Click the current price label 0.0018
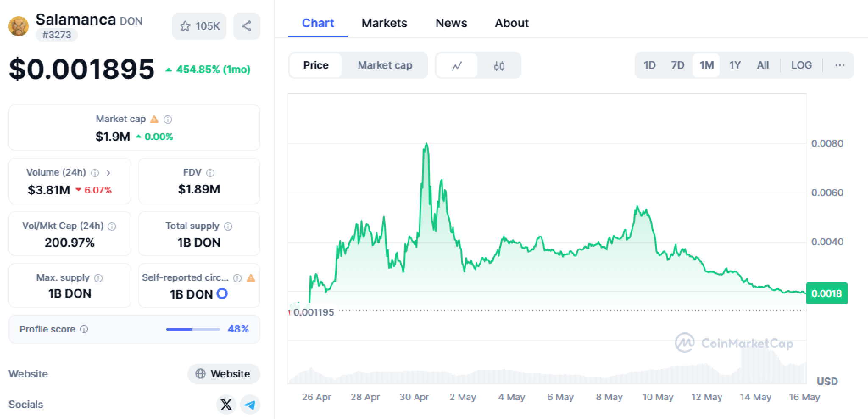Screen dimensions: 868x419 click(x=826, y=293)
